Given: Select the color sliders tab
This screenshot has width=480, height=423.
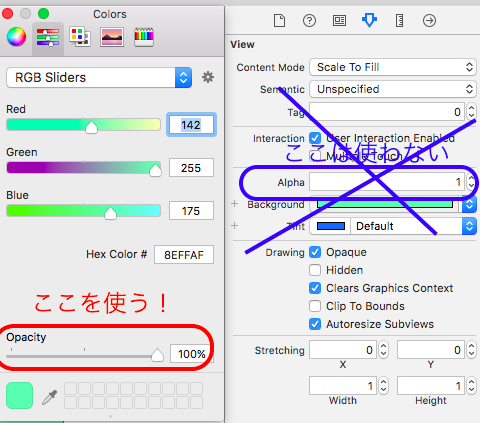Looking at the screenshot, I should [48, 37].
